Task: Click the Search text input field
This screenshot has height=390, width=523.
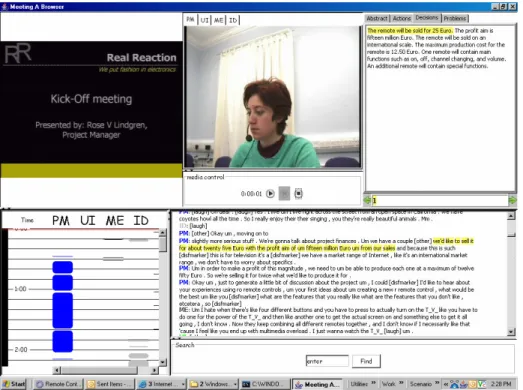Action: pos(327,361)
